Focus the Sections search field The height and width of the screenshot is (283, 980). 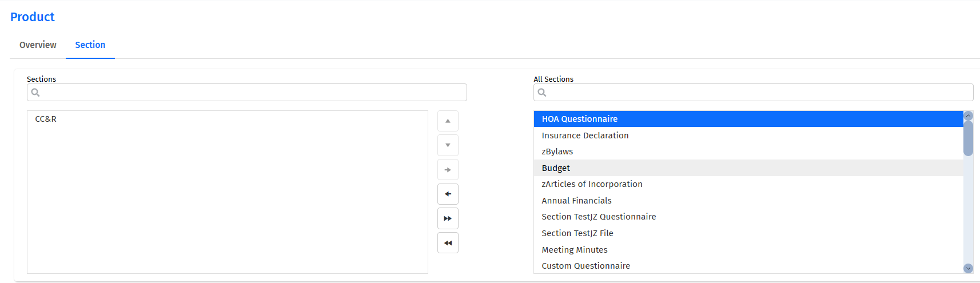[247, 93]
